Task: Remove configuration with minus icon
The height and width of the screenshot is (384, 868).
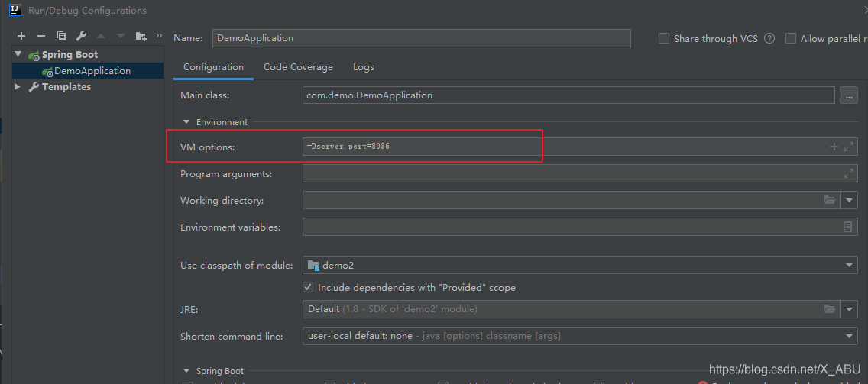Action: click(x=41, y=36)
